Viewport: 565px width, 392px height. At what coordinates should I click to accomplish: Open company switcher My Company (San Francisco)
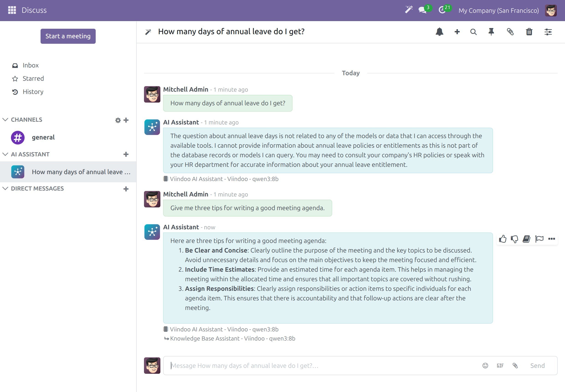(499, 10)
